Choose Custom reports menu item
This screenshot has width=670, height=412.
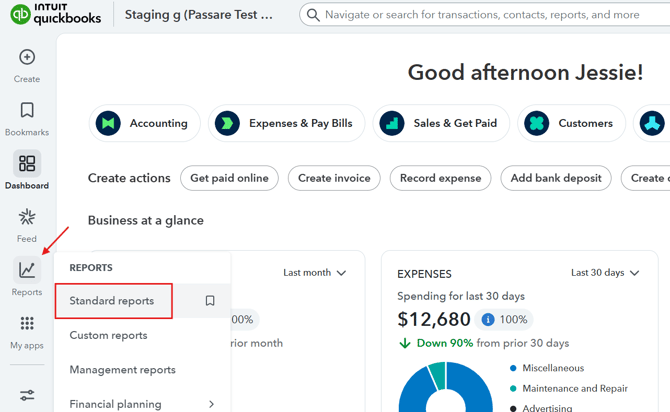click(108, 335)
